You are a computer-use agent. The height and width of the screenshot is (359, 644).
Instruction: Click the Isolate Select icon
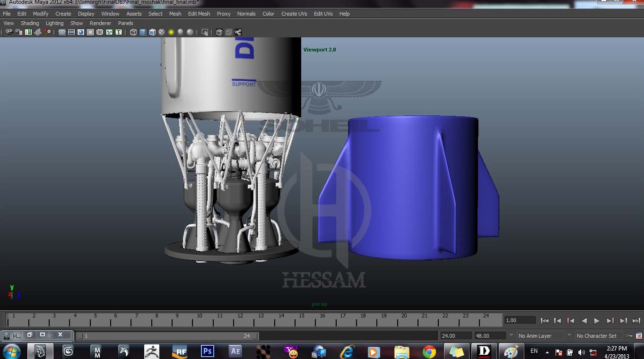205,32
